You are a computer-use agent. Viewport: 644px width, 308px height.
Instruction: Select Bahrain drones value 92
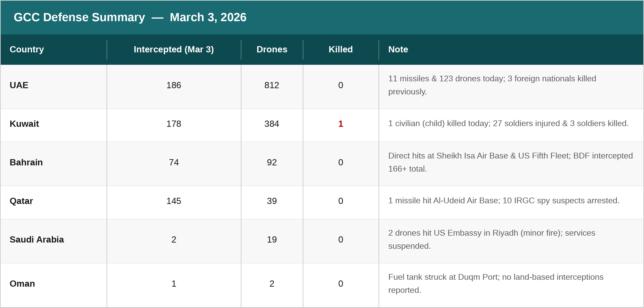[272, 162]
